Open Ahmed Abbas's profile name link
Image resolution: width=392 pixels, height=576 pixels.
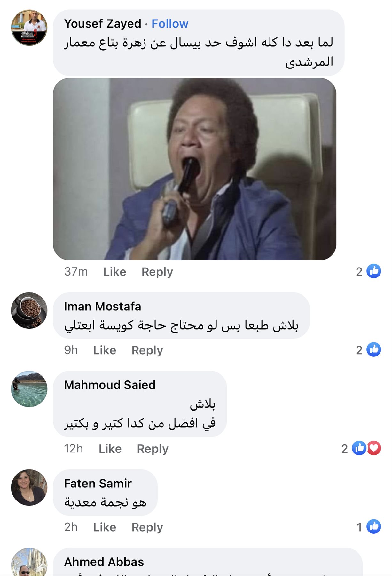104,562
